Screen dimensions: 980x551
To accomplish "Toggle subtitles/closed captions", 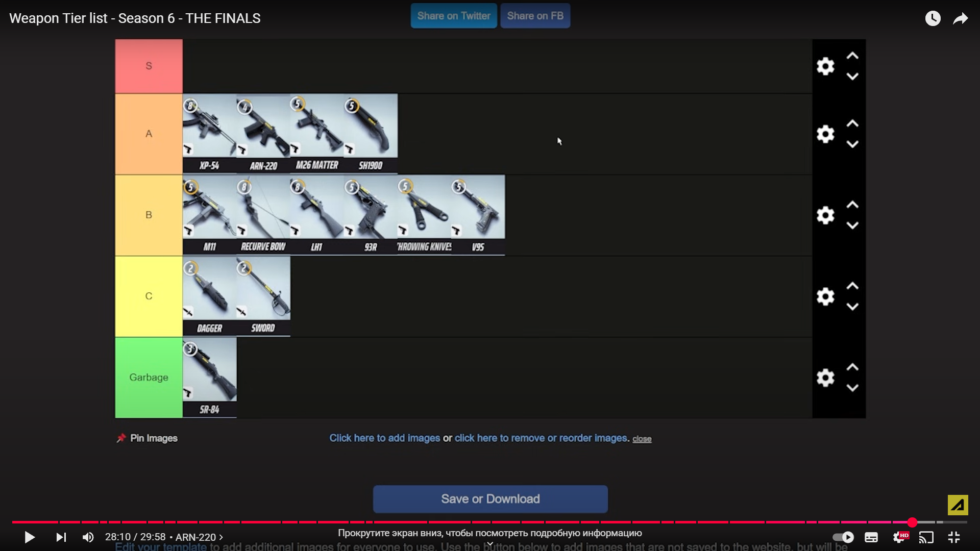I will point(871,537).
